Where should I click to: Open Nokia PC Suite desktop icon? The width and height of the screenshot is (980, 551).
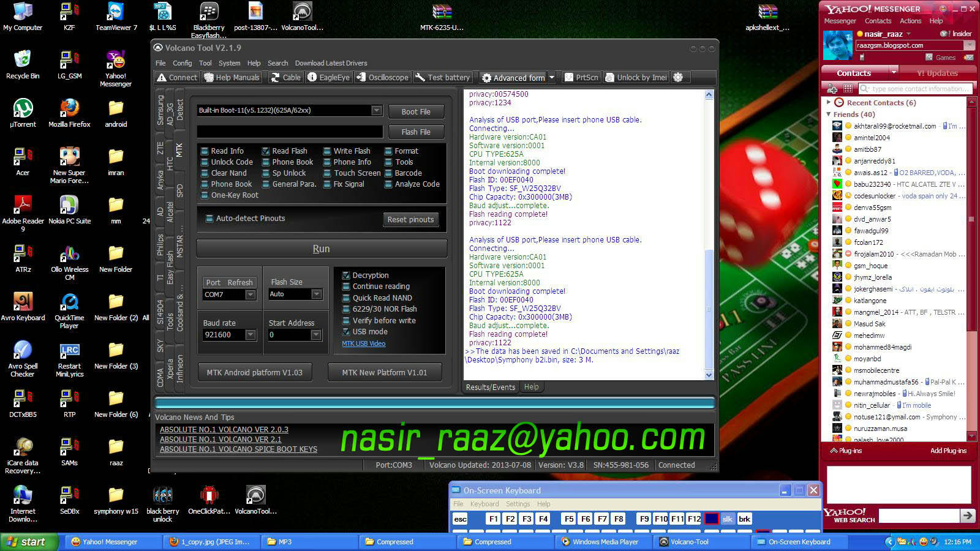69,209
